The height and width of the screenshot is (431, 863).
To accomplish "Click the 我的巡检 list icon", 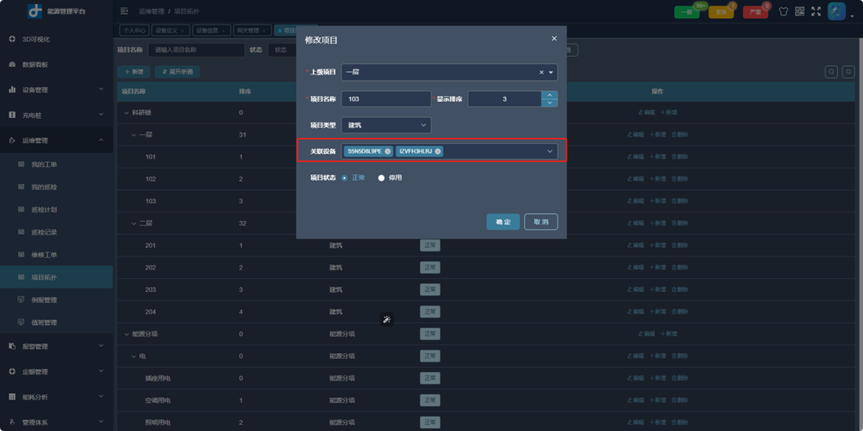I will click(21, 187).
